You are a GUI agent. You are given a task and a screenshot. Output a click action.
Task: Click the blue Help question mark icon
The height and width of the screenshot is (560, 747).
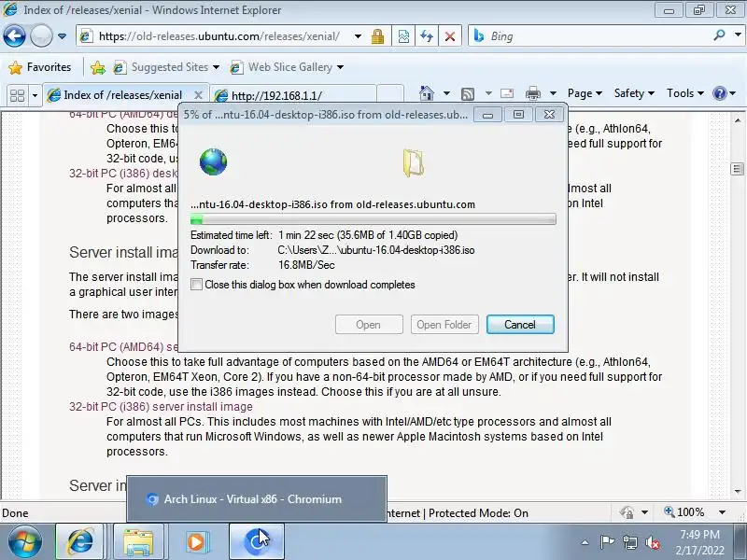click(x=719, y=93)
